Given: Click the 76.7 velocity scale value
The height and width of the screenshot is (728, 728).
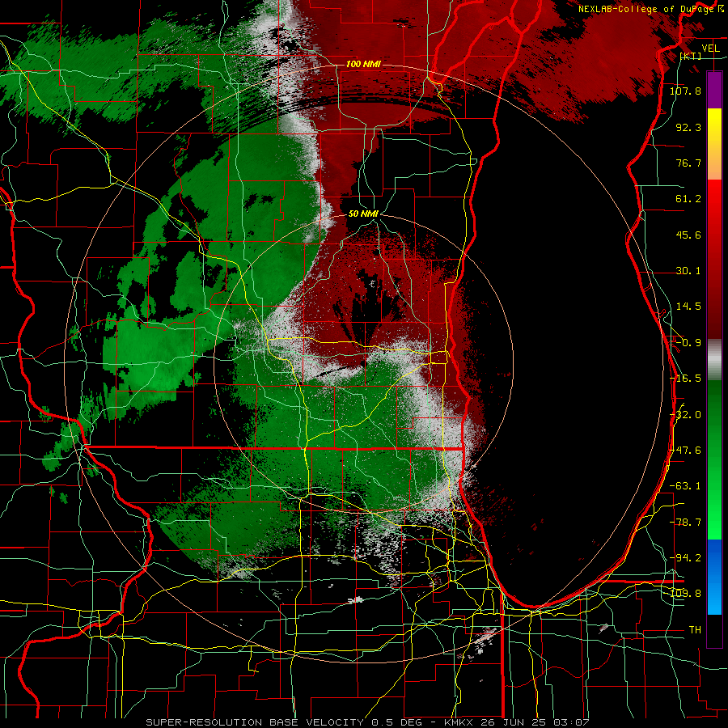Looking at the screenshot, I should [688, 163].
